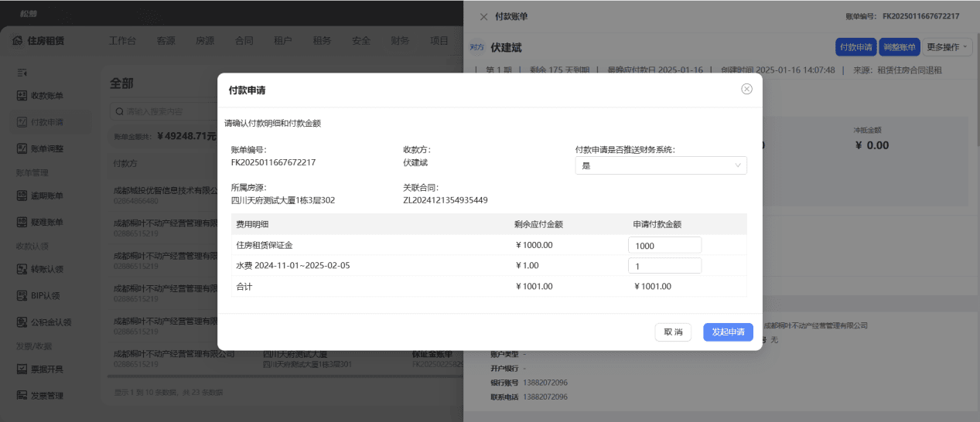
Task: Click the 疑难账单 sidebar icon
Action: (22, 222)
